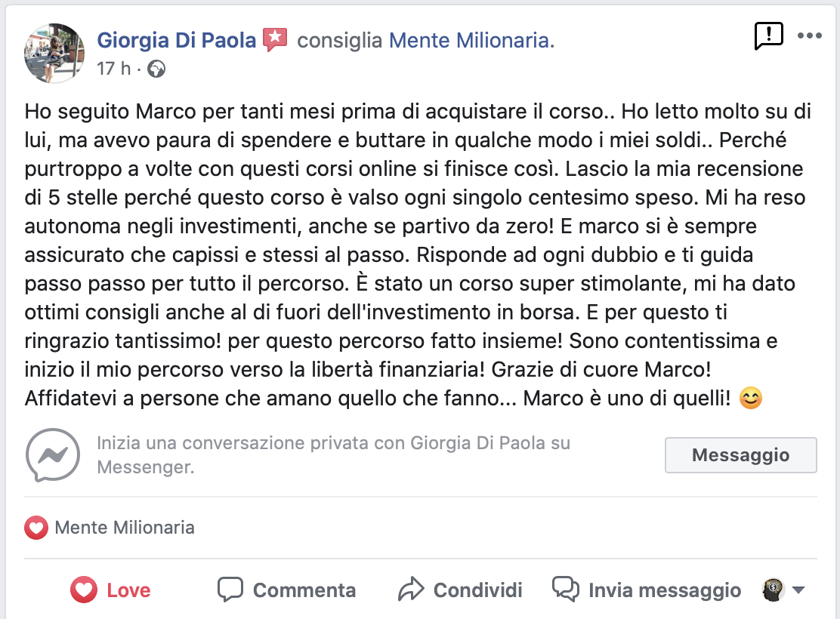Expand the acting-profile selector arrow
The width and height of the screenshot is (840, 619).
[x=798, y=590]
